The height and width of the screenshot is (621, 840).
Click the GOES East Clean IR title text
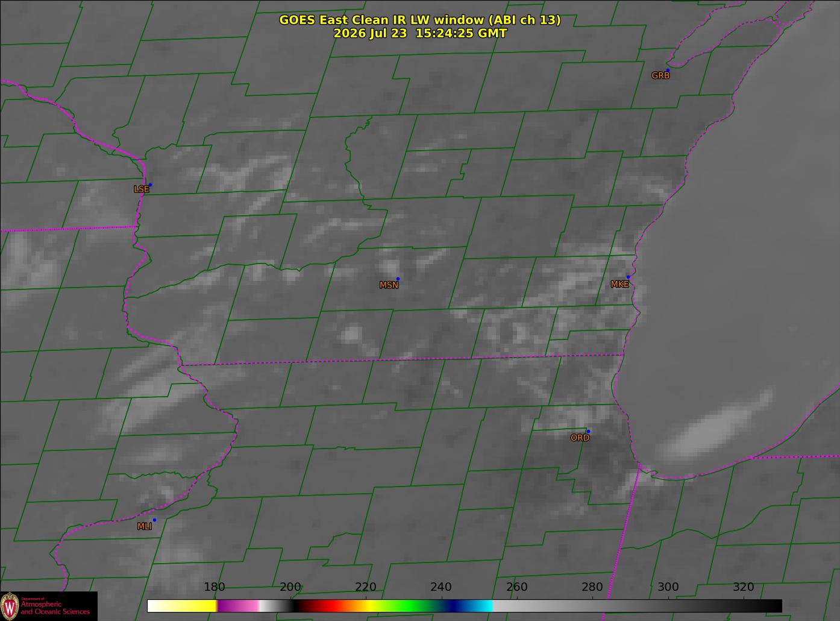420,20
